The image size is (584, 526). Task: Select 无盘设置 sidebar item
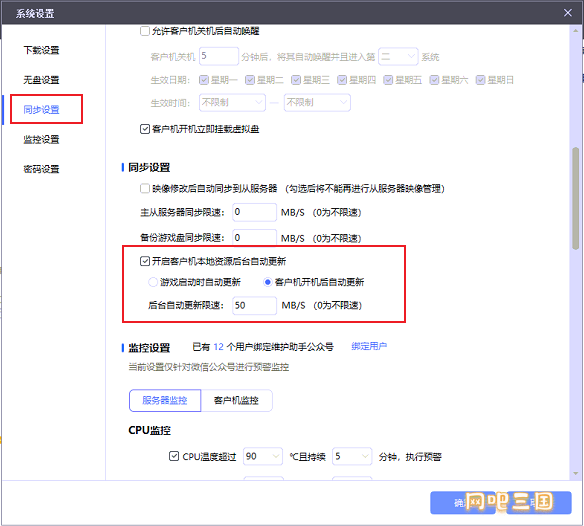[x=41, y=80]
